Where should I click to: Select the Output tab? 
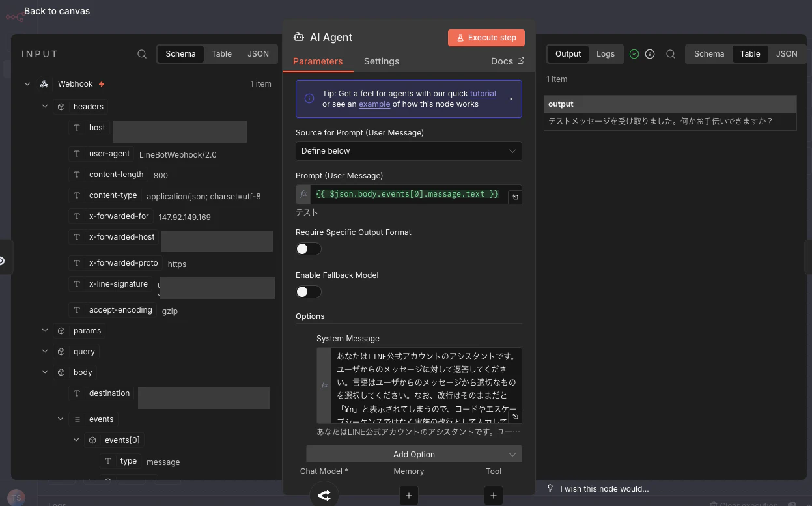click(568, 54)
